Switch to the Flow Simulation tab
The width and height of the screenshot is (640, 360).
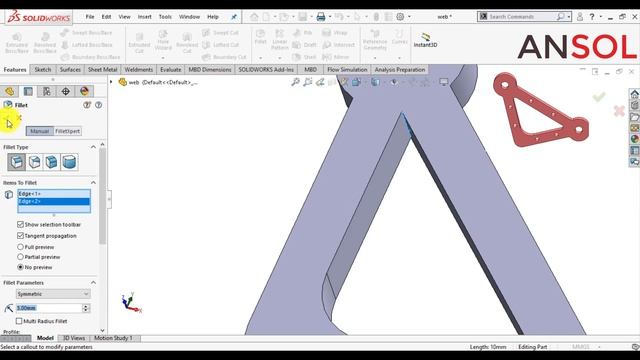pos(347,70)
